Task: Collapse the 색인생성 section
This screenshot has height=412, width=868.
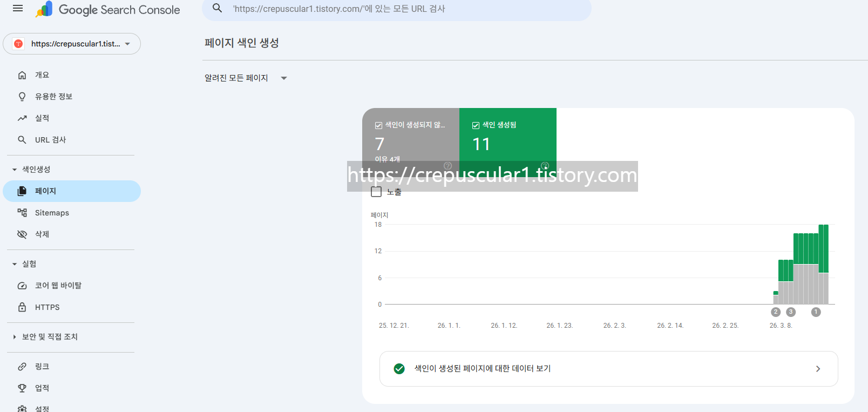Action: 15,170
